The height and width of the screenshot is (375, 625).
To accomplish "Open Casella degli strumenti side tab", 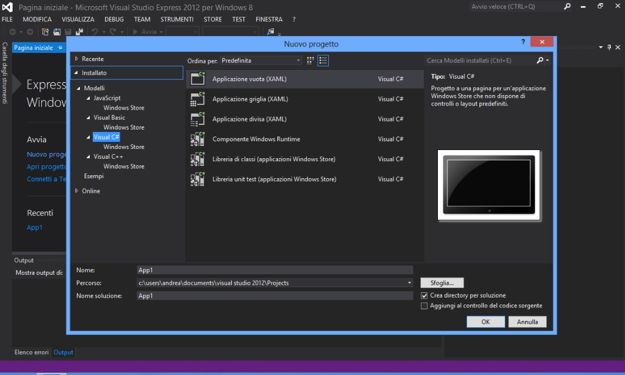I will click(x=5, y=73).
